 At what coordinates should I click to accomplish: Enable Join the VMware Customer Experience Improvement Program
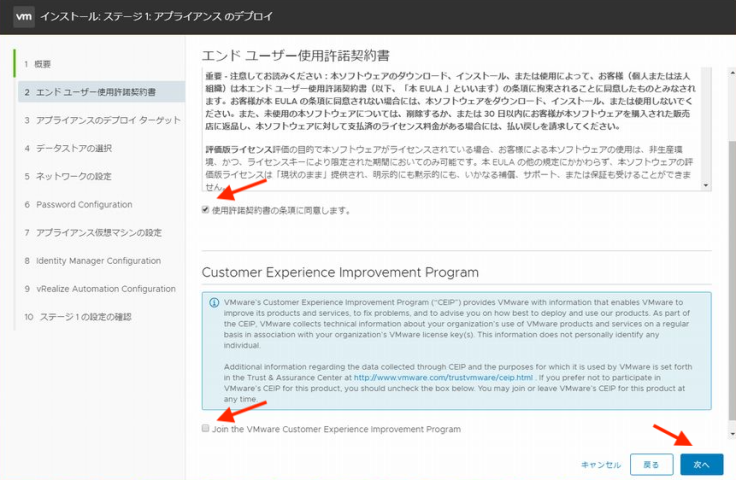pyautogui.click(x=205, y=428)
